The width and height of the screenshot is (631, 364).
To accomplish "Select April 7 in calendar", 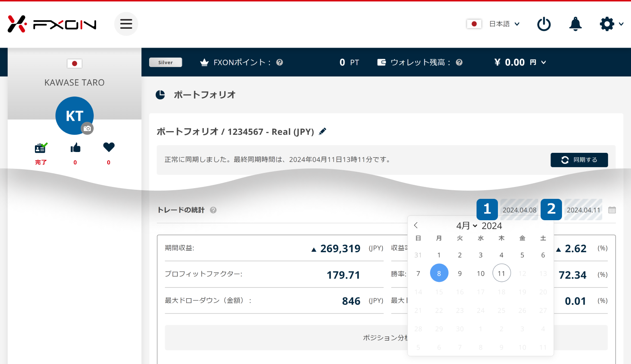I will (x=418, y=274).
